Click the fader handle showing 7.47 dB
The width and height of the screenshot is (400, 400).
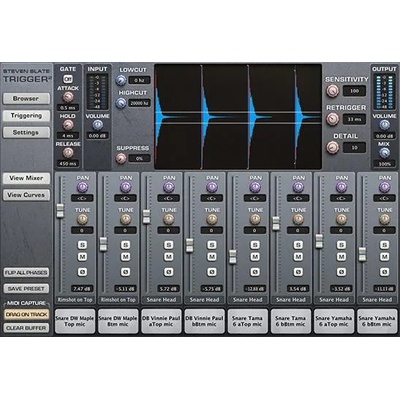(x=60, y=211)
